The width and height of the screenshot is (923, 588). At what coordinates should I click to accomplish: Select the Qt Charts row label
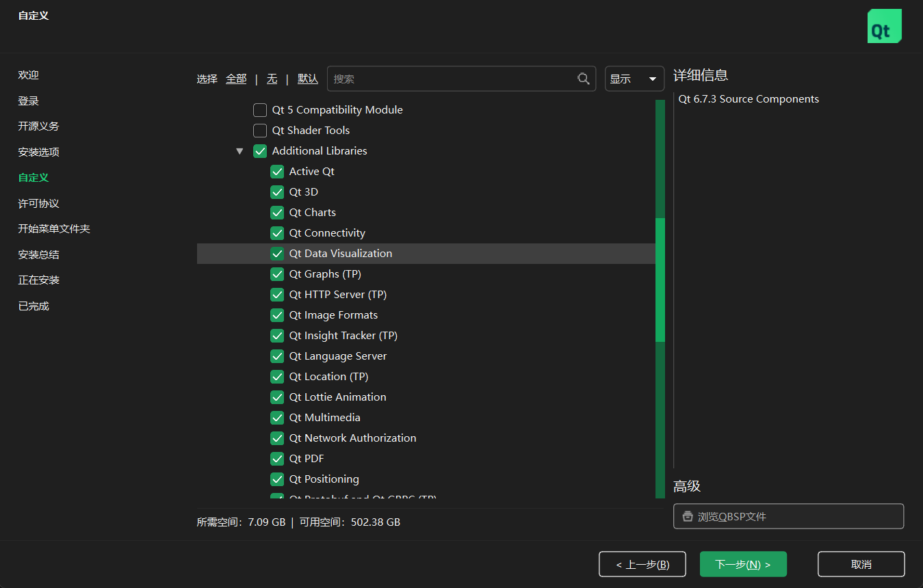coord(313,213)
